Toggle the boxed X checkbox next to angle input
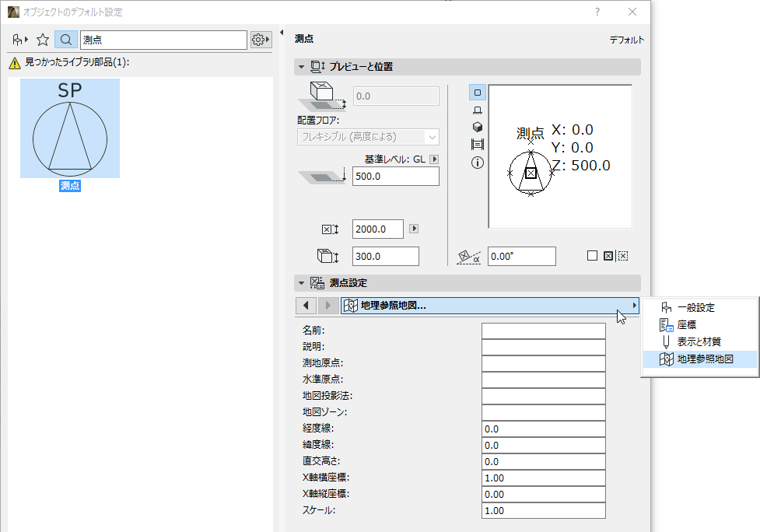The image size is (760, 532). pyautogui.click(x=607, y=255)
